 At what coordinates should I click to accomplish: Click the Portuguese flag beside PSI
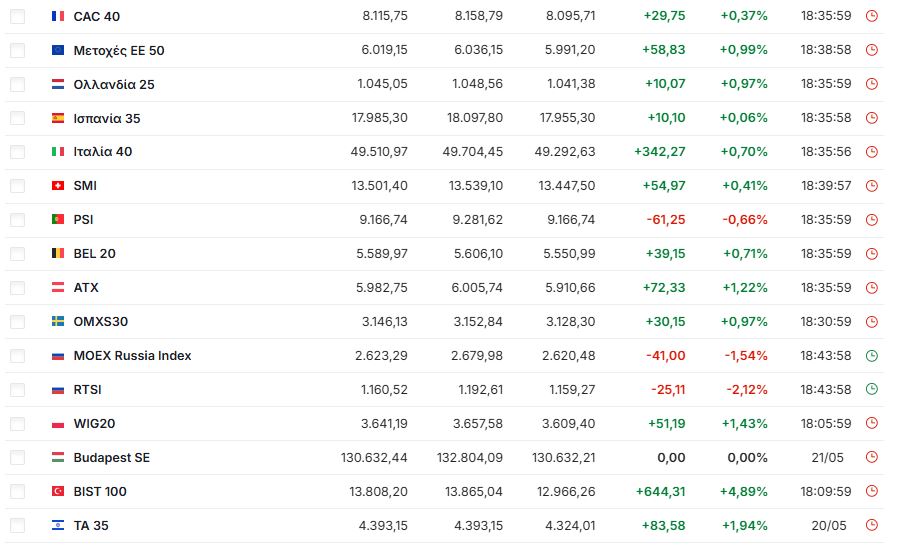point(58,219)
